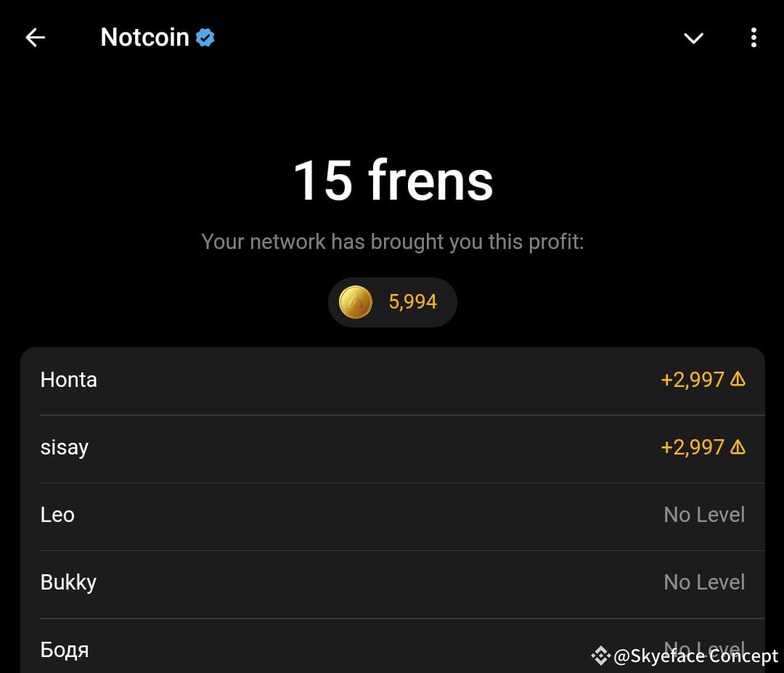Click the 5,994 profit amount
Screen dimensions: 784x673
(x=412, y=302)
